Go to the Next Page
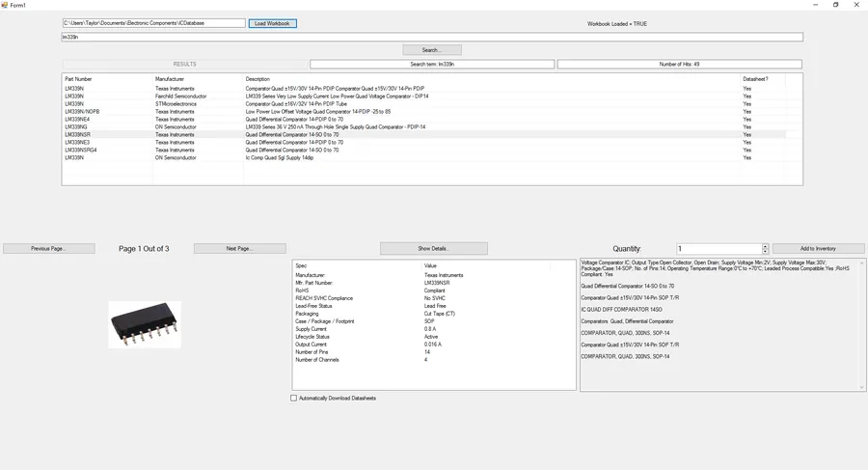This screenshot has width=868, height=470. coord(240,248)
